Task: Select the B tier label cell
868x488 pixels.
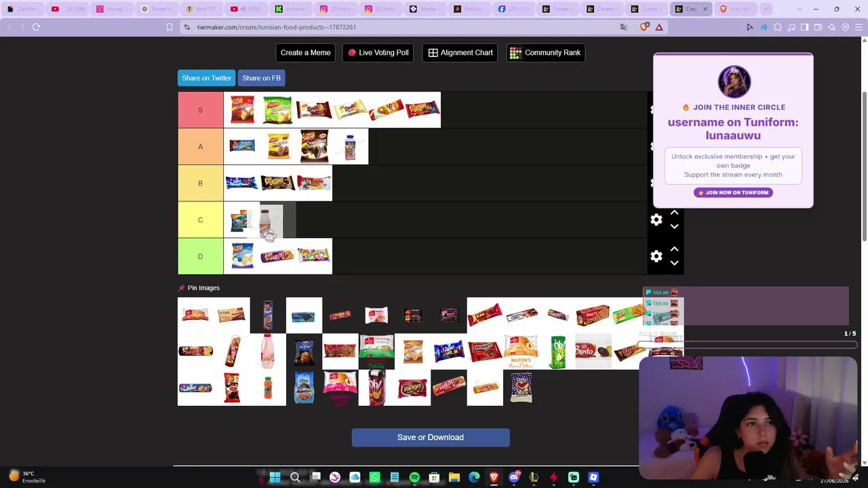Action: [200, 183]
